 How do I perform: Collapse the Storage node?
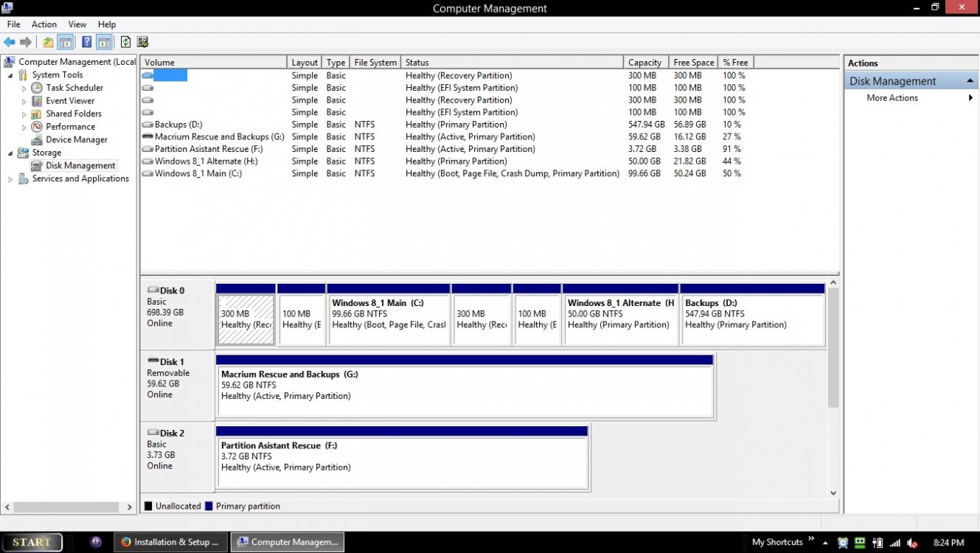pyautogui.click(x=10, y=153)
